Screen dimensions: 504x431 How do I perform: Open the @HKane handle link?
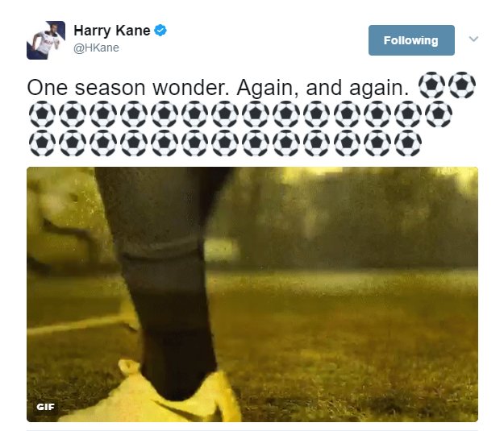coord(97,48)
